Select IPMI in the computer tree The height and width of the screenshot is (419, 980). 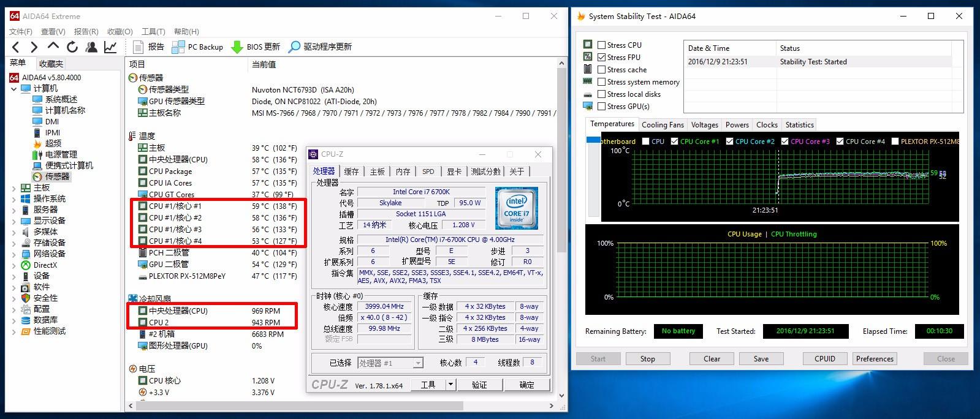point(53,132)
